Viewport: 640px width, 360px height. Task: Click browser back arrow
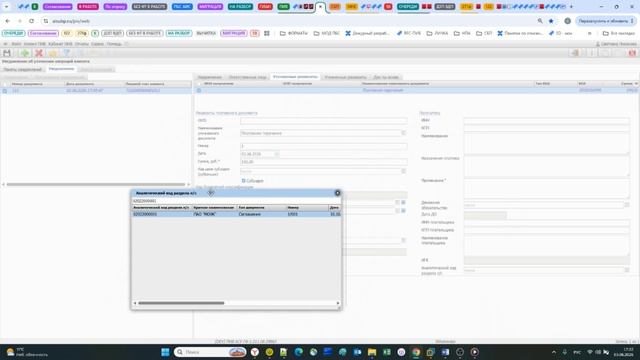point(7,21)
